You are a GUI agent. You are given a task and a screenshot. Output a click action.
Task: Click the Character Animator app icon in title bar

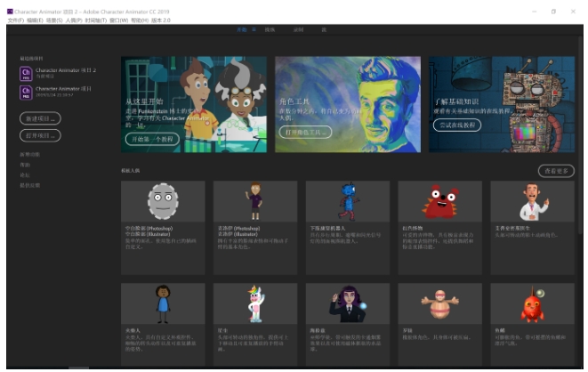pos(10,12)
